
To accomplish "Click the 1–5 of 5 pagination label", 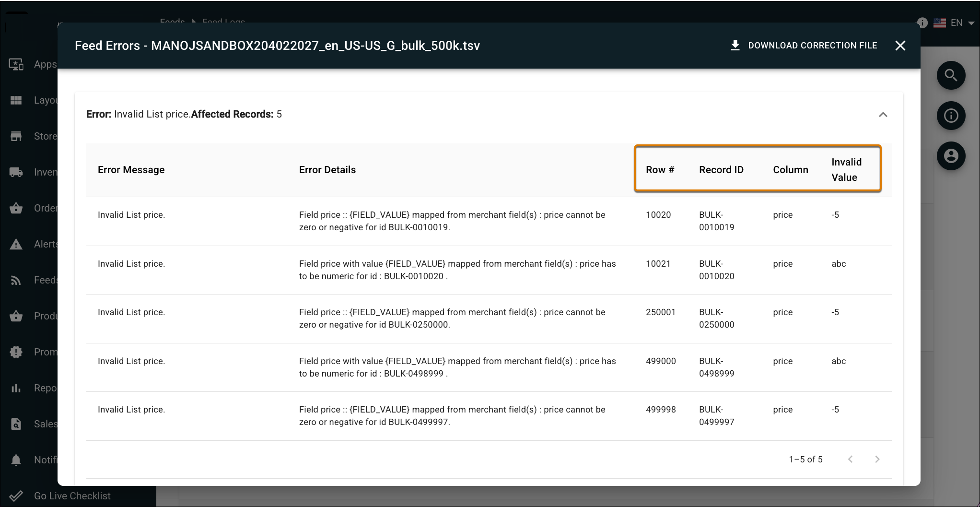I will point(805,460).
